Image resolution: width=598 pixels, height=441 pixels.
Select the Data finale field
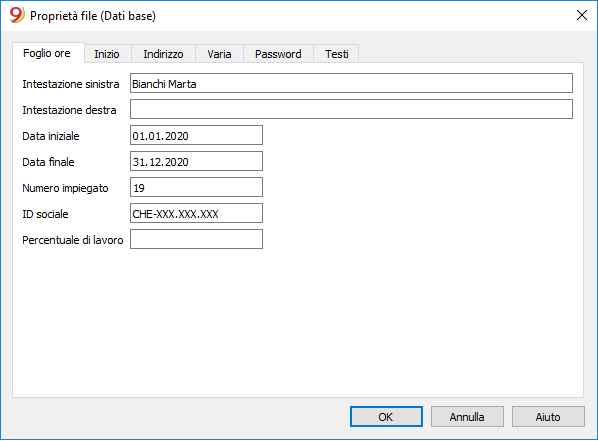point(196,161)
